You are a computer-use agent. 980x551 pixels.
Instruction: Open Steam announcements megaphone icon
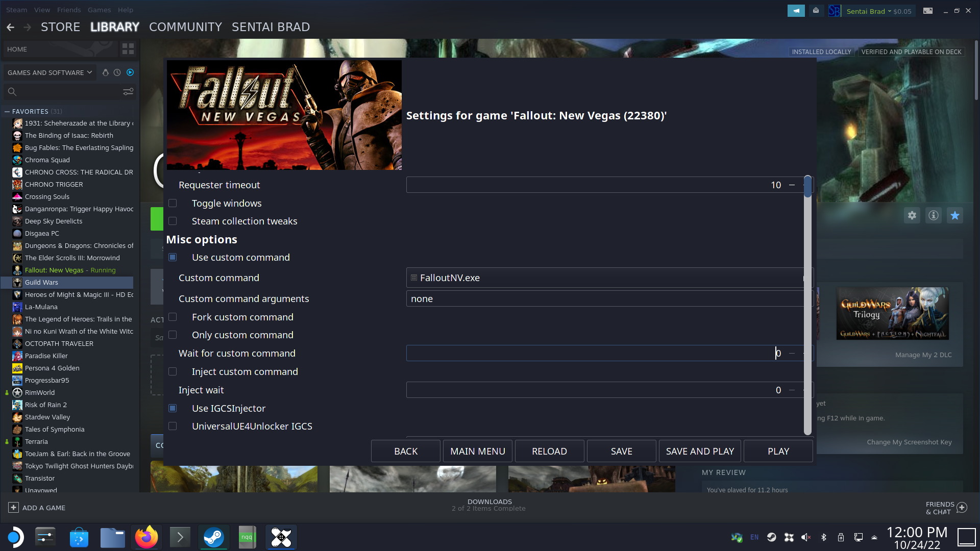coord(796,11)
